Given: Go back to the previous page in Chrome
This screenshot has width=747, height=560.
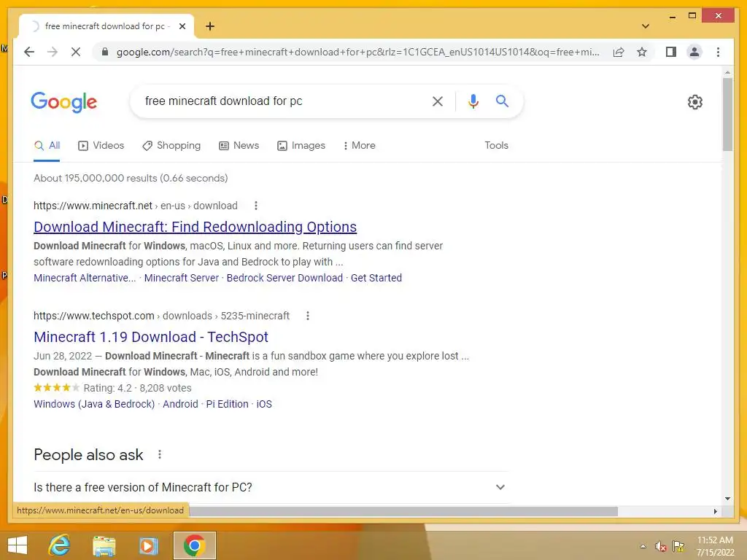Looking at the screenshot, I should pos(29,52).
